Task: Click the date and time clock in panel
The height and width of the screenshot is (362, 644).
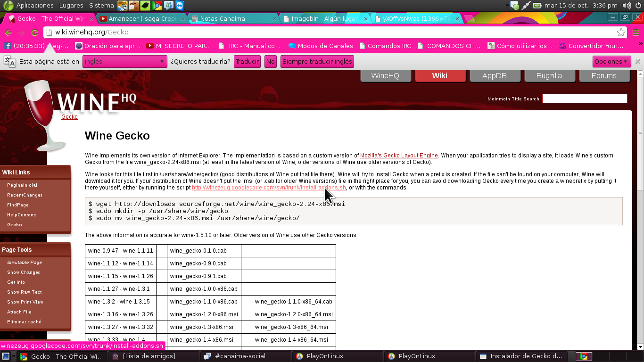Action: click(581, 6)
